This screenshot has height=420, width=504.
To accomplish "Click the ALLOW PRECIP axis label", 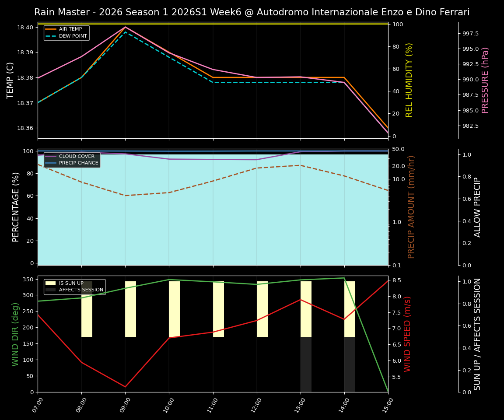I will tap(478, 206).
